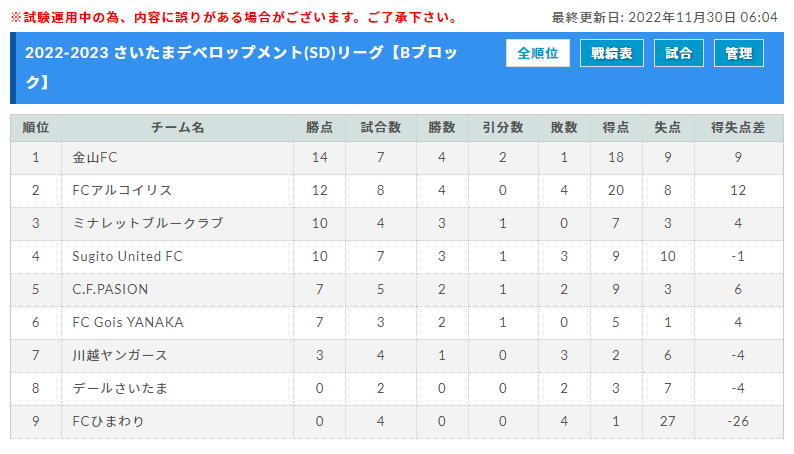Viewport: 794px width, 454px height.
Task: Select Sugito United FC team name
Action: [127, 256]
